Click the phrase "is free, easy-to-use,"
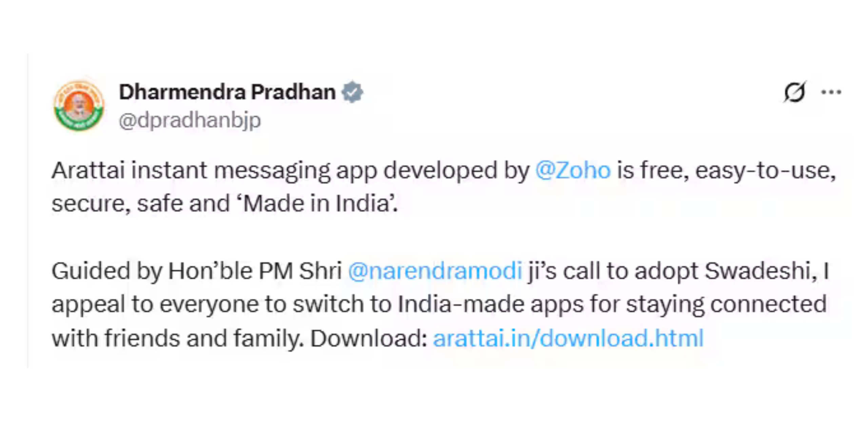The width and height of the screenshot is (868, 434). click(726, 170)
